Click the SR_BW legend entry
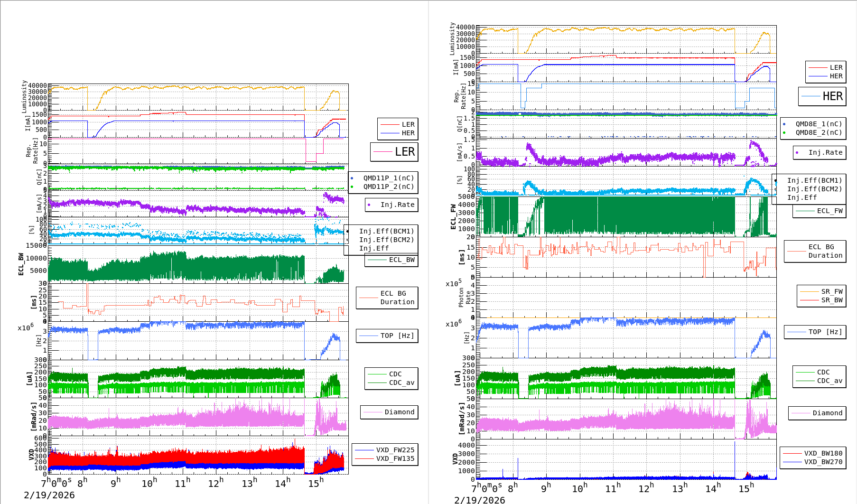The width and height of the screenshot is (857, 504). pyautogui.click(x=832, y=300)
